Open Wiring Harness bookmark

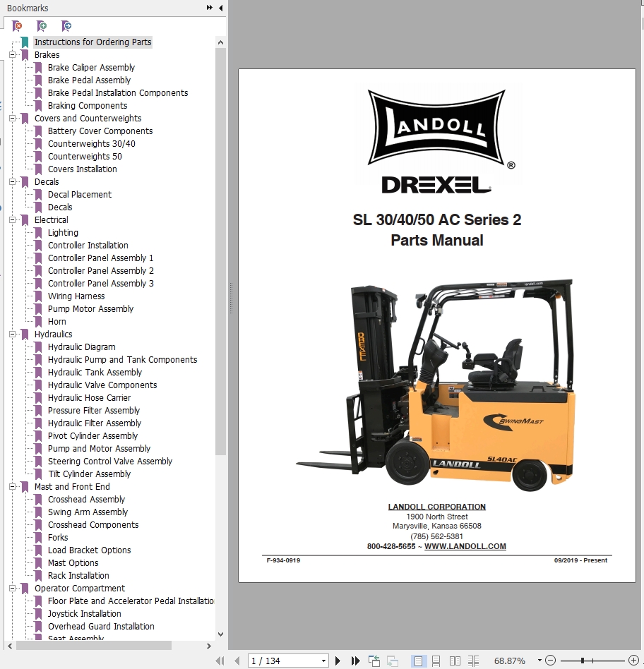click(x=76, y=296)
